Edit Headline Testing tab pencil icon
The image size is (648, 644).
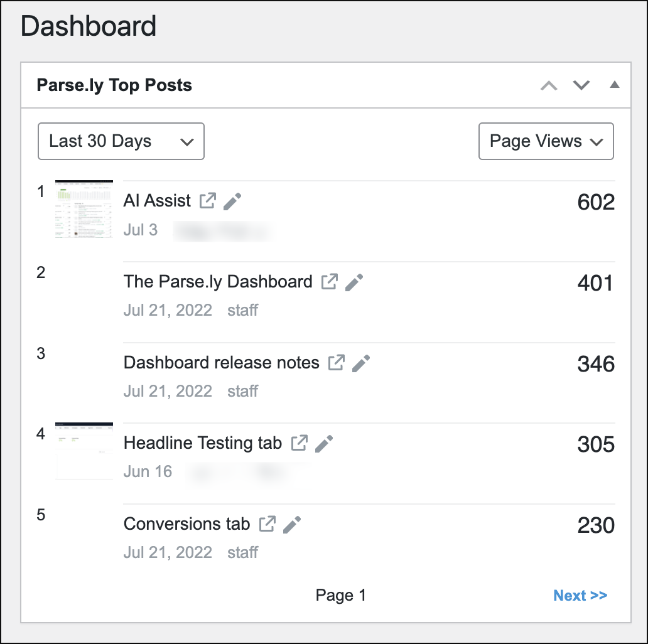(324, 444)
